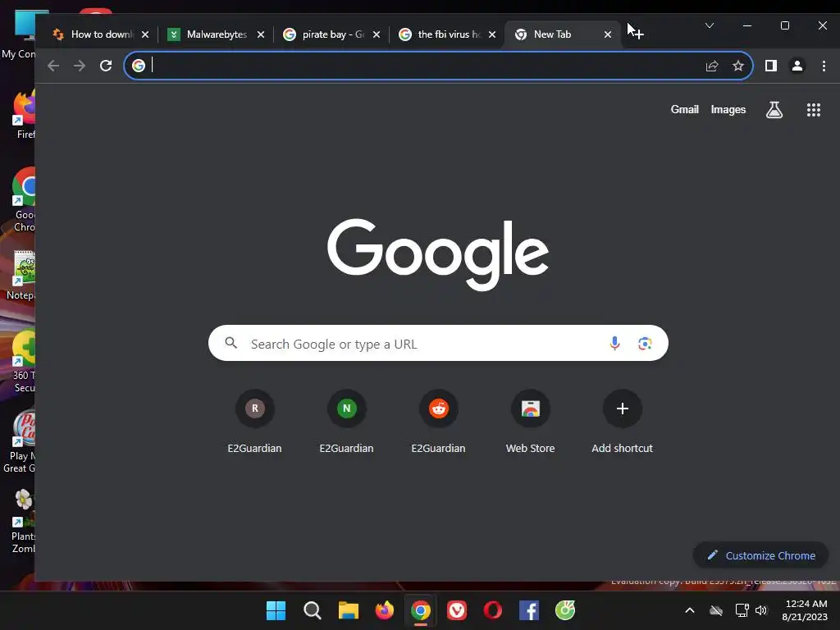
Task: Click the network tray icon
Action: coord(742,610)
